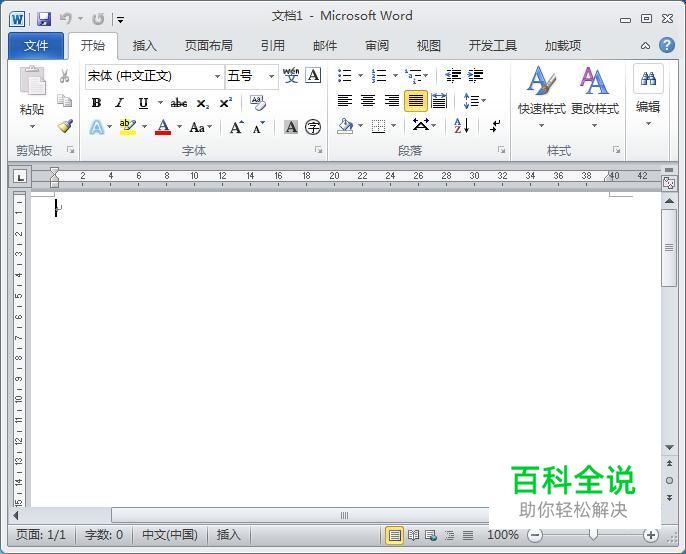The image size is (686, 554).
Task: Click the Quick Styles icon
Action: point(542,81)
